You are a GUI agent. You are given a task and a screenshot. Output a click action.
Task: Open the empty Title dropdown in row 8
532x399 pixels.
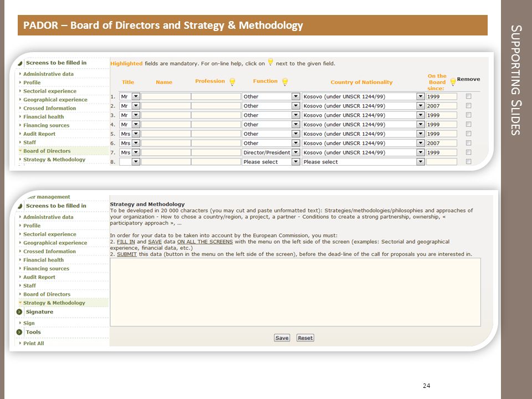point(136,162)
